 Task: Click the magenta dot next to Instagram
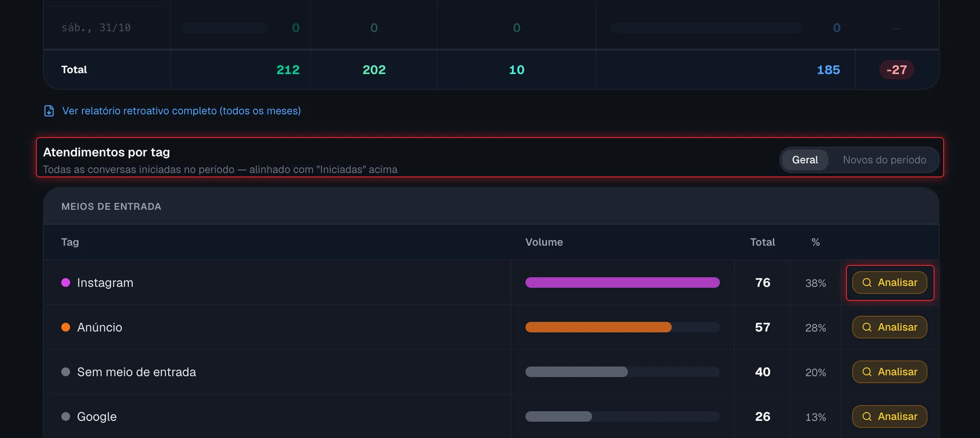[x=66, y=283]
